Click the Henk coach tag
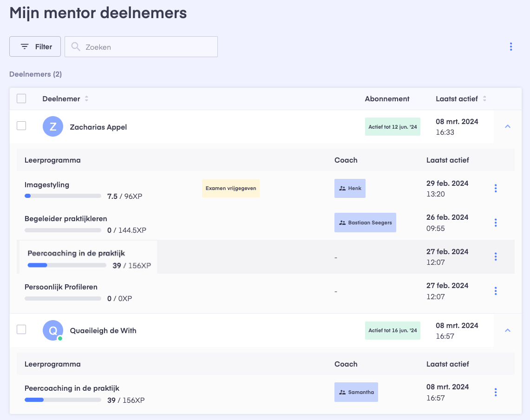This screenshot has height=420, width=530. point(350,188)
